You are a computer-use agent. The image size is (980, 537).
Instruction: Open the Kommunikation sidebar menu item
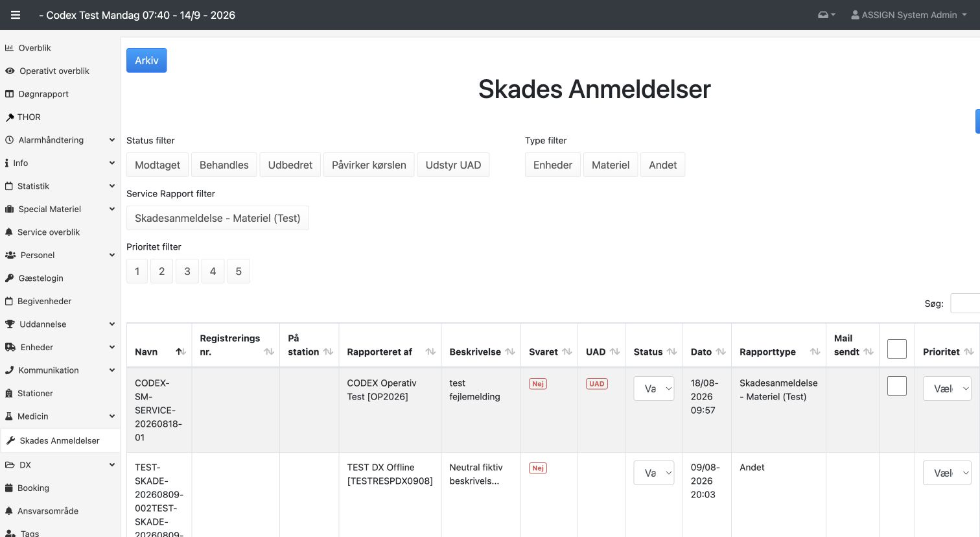click(x=60, y=370)
